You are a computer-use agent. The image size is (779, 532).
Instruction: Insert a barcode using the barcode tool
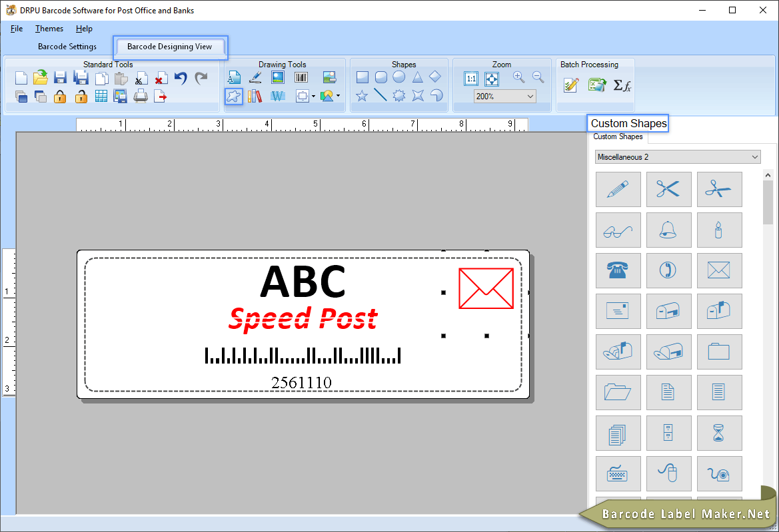[301, 77]
